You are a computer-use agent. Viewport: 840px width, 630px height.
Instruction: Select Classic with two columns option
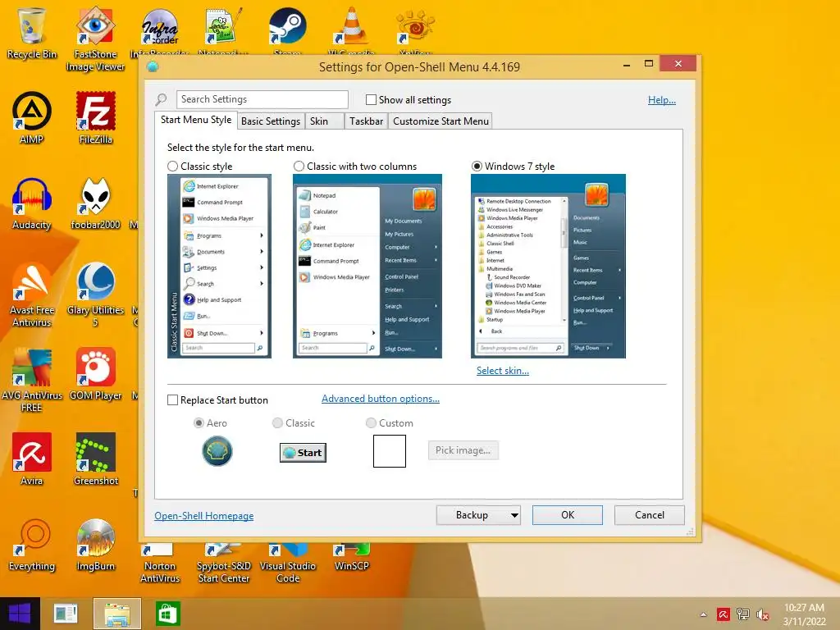299,166
